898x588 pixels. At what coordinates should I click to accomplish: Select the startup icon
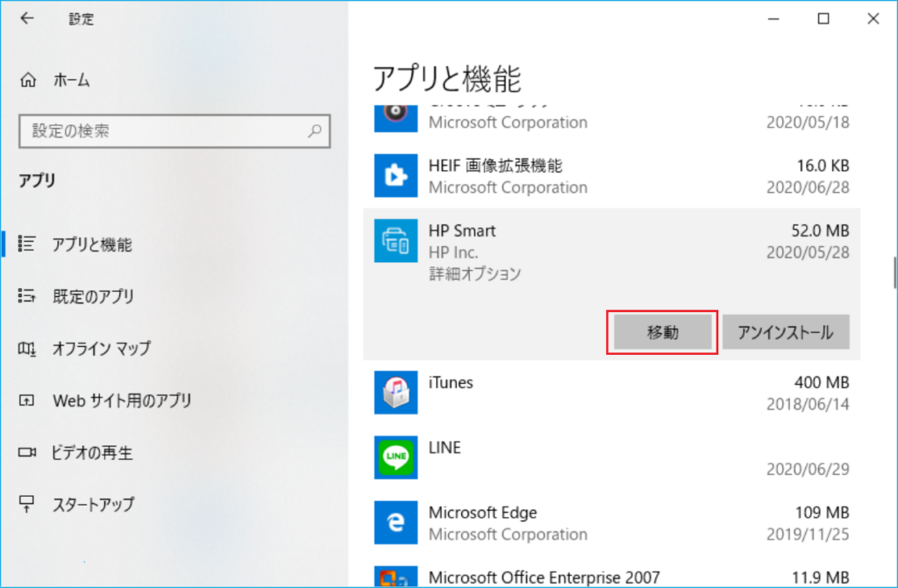[x=27, y=504]
